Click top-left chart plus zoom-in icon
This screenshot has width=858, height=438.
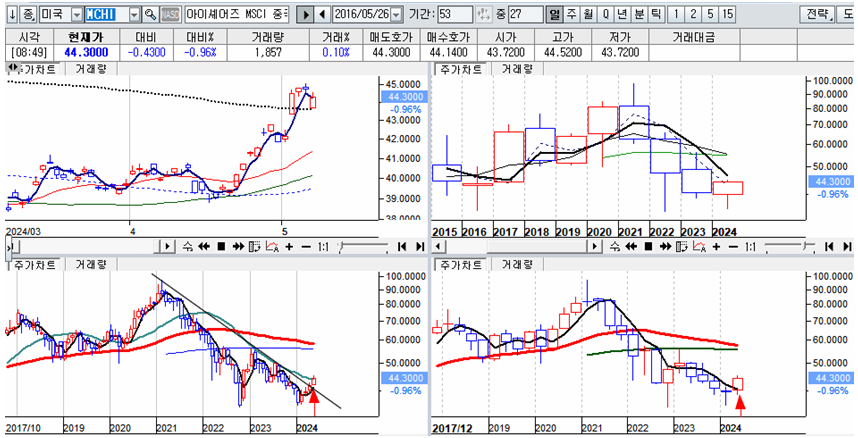click(289, 246)
